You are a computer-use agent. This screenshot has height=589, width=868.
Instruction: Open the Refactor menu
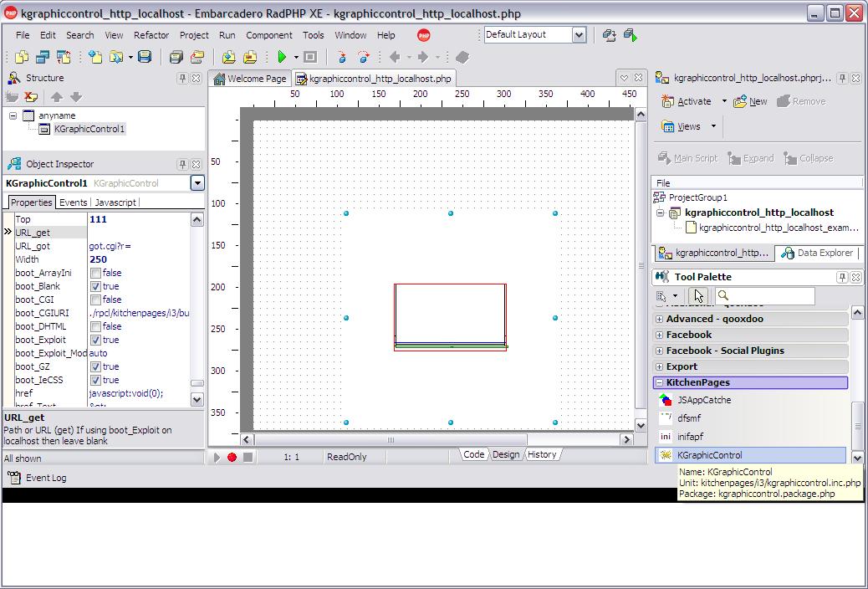151,35
